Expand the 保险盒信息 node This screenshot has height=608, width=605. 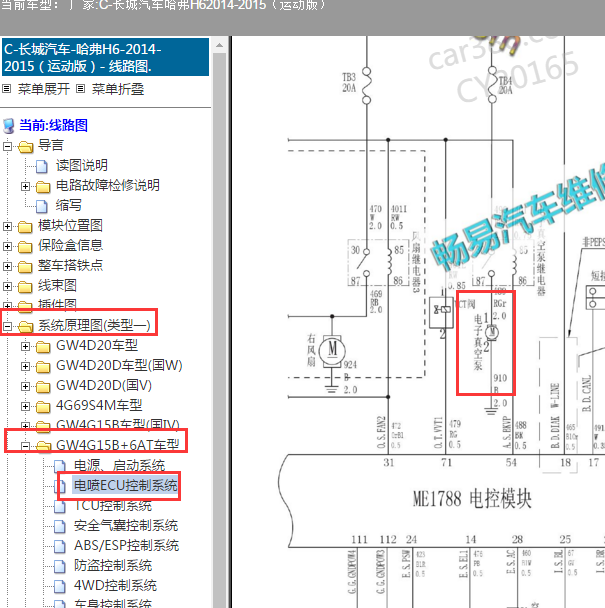[7, 246]
